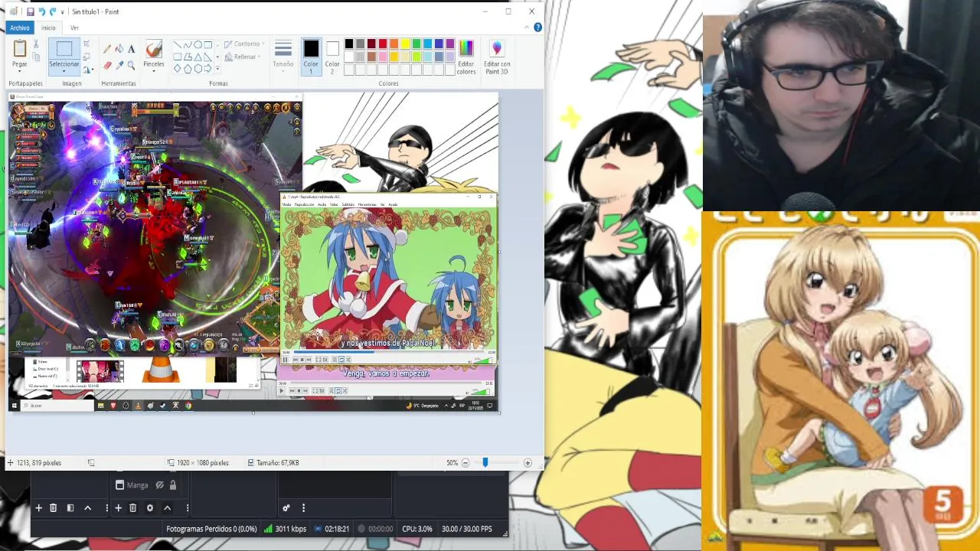The image size is (980, 551).
Task: Open the Archivo menu
Action: coord(20,28)
